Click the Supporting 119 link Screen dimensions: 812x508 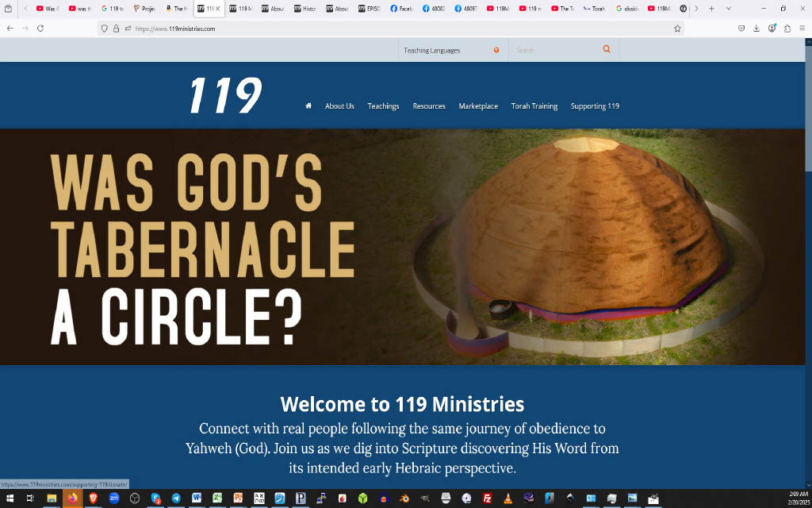595,106
